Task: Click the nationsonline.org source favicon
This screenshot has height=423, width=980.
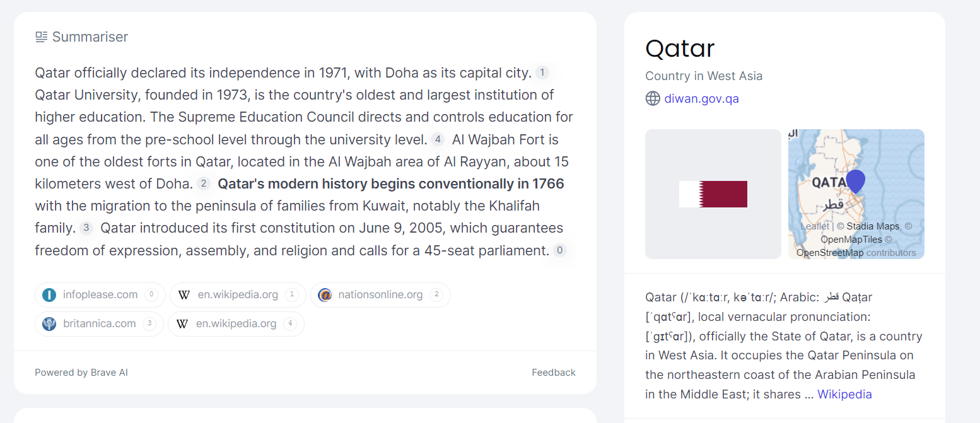Action: (325, 294)
